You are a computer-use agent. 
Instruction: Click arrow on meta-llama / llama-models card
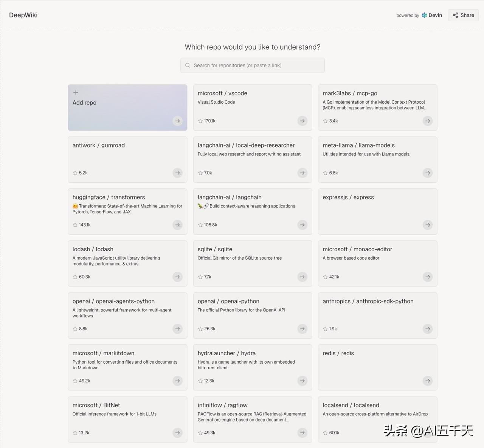click(427, 173)
